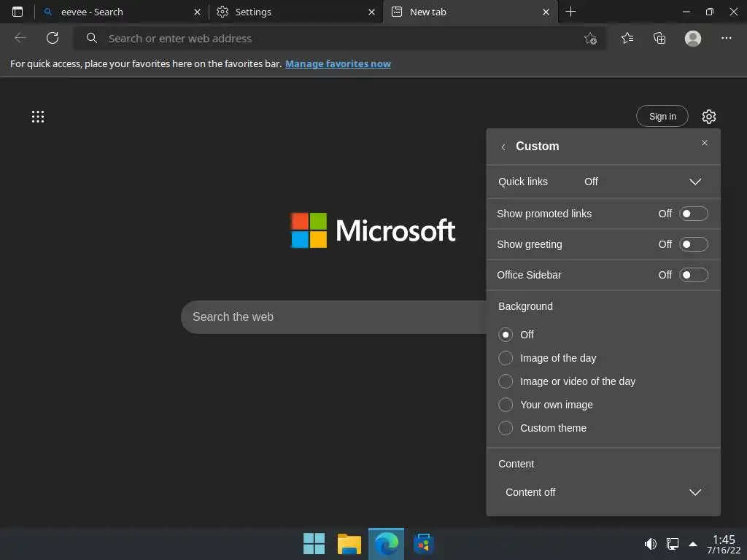
Task: Show hidden tray icons arrow
Action: coord(693,544)
